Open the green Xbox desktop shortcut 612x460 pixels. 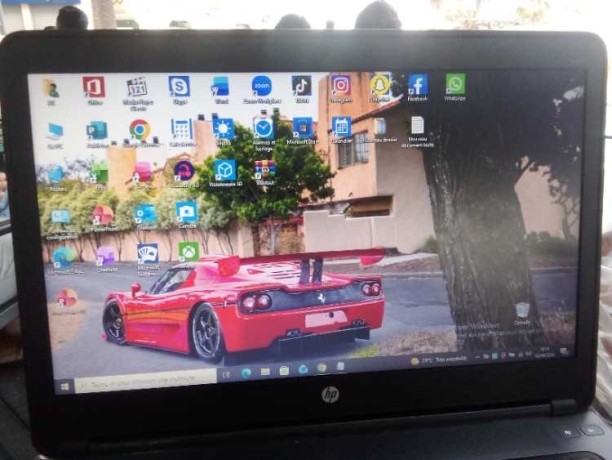click(189, 252)
